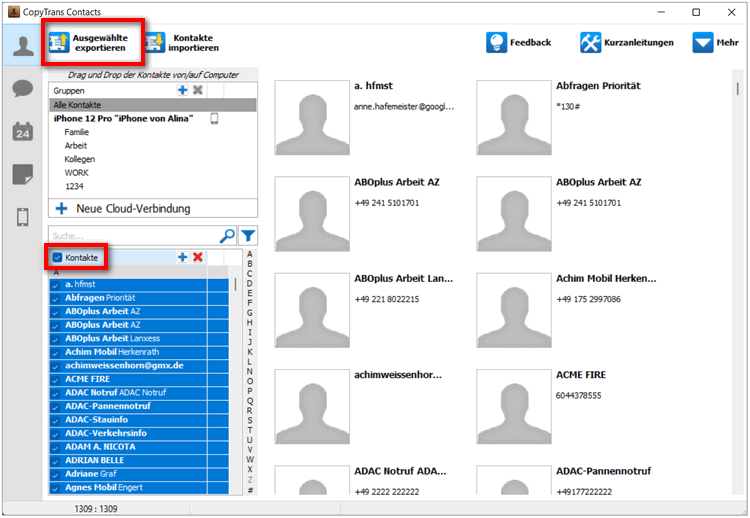
Task: Toggle the Kontakte select-all checkbox
Action: click(57, 258)
